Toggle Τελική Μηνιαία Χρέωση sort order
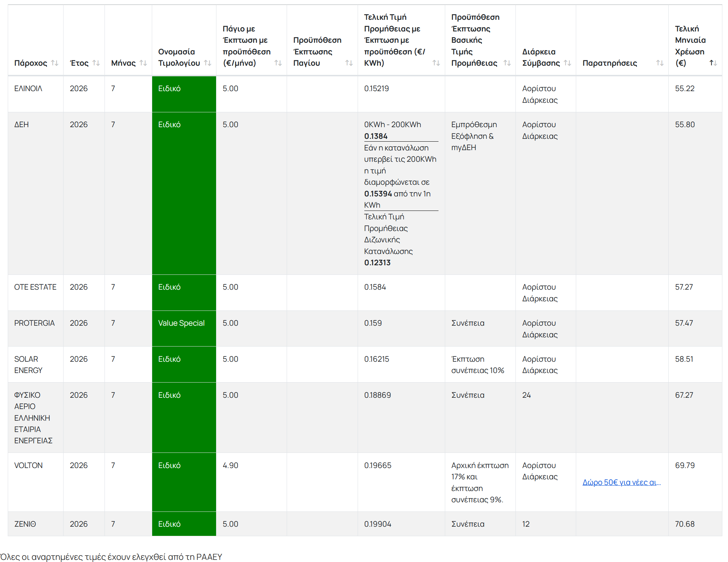This screenshot has width=728, height=562. click(713, 63)
